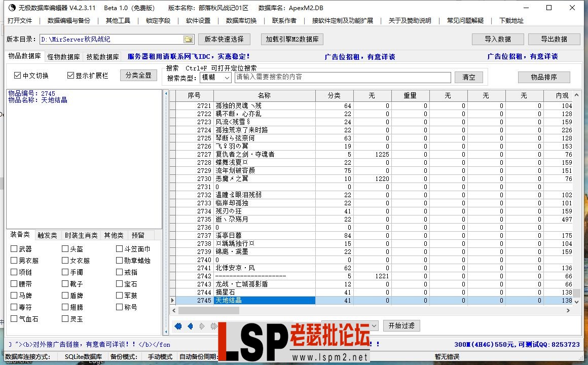Click the 分类全显 button
588x365 pixels.
[x=138, y=76]
